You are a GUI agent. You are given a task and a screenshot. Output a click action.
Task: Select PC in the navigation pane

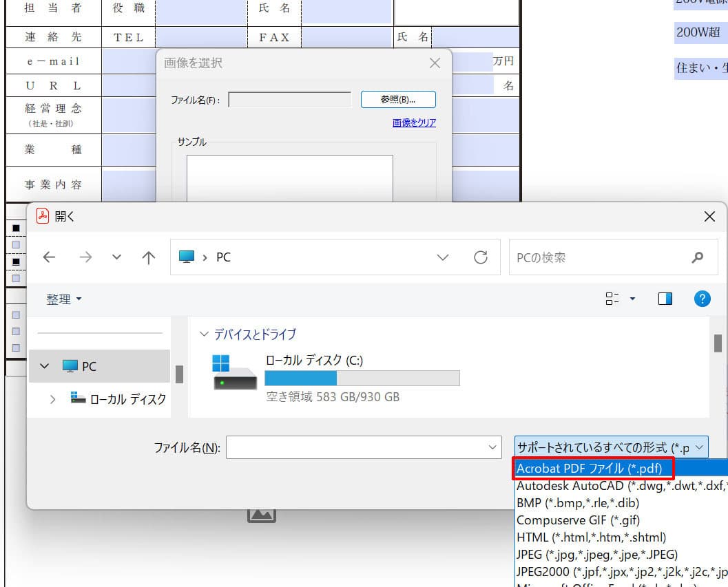pos(89,366)
